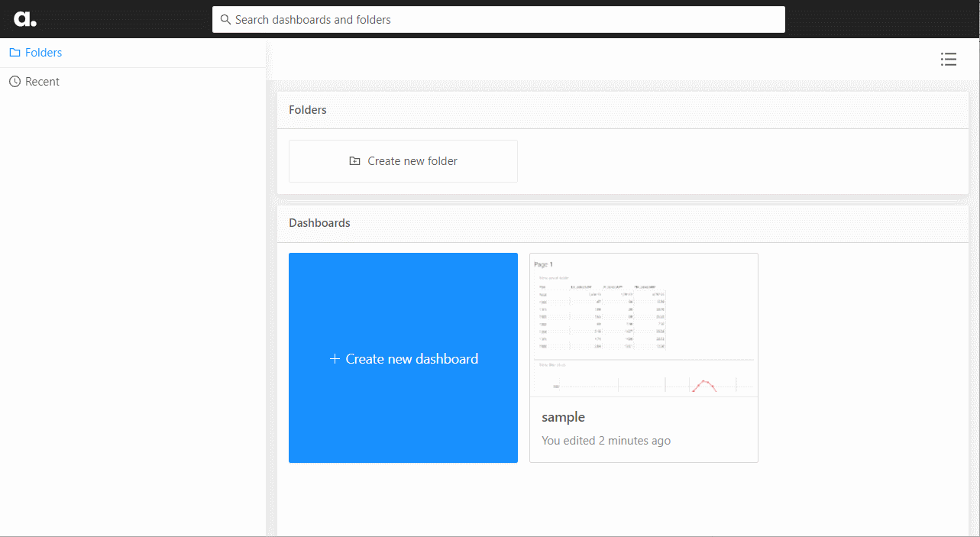Click the Folders section header
The height and width of the screenshot is (537, 980).
click(308, 110)
